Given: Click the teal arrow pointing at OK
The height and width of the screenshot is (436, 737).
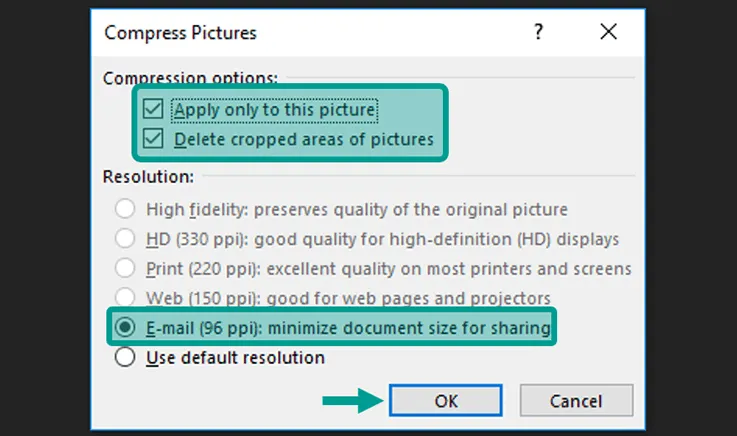Looking at the screenshot, I should [353, 401].
